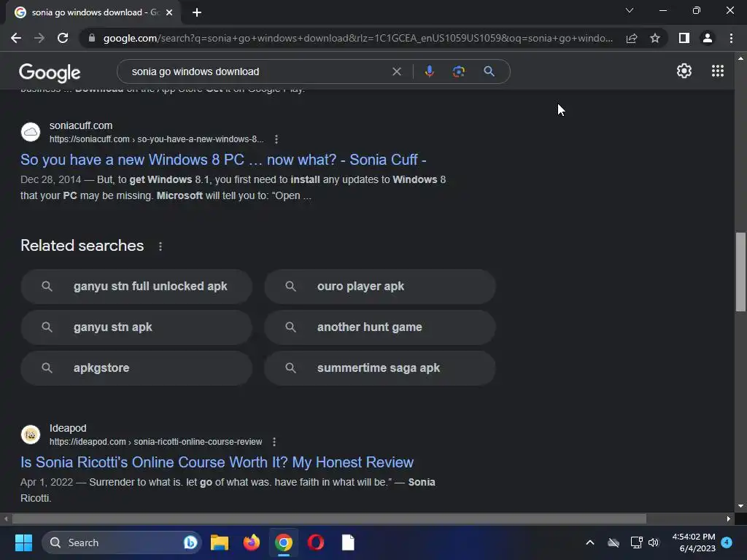Click the Ideapod site name
Screen dimensions: 747x560
point(68,428)
